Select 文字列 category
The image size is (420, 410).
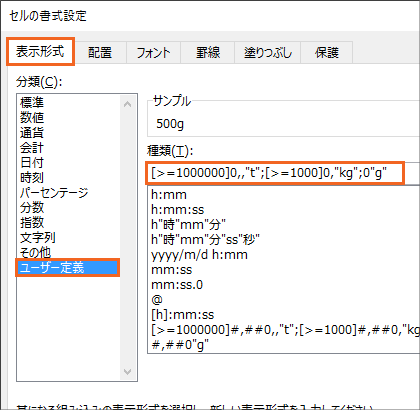click(x=38, y=237)
